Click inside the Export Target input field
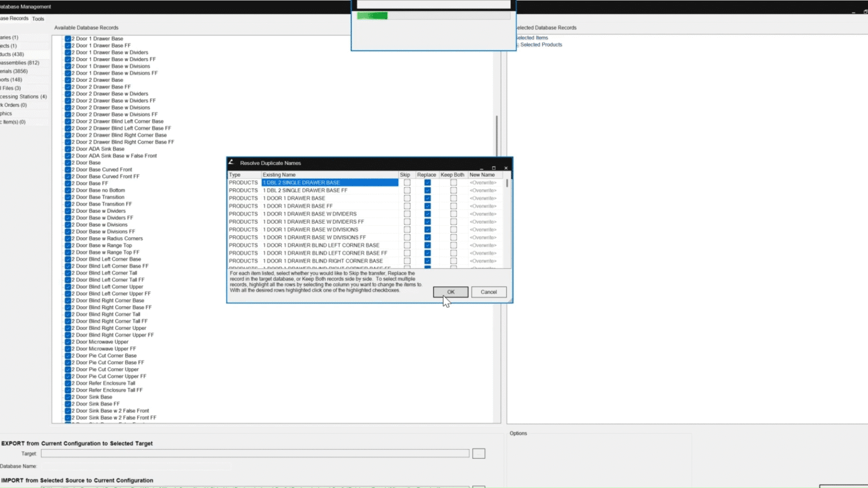The height and width of the screenshot is (488, 868). point(254,453)
